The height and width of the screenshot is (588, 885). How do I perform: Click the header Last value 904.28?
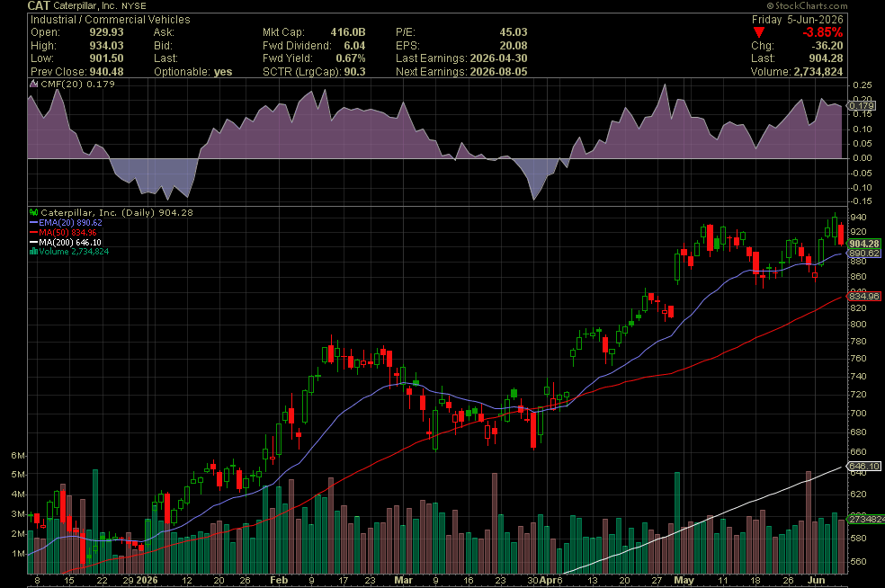(826, 58)
